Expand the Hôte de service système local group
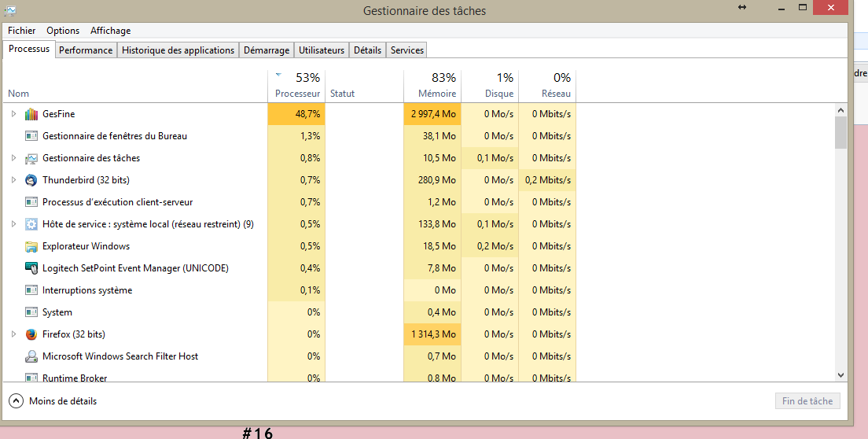Viewport: 868px width, 439px height. [14, 224]
